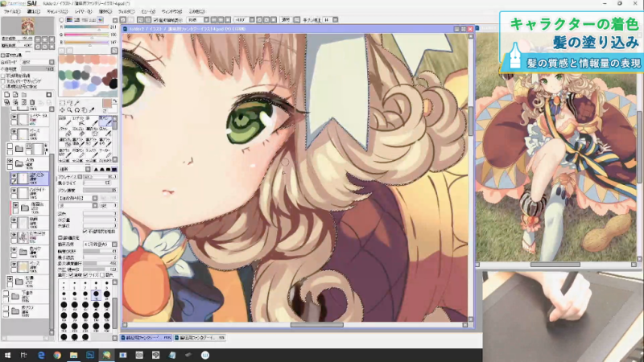
Task: Choose the hardest brush edge shape
Action: [x=114, y=169]
